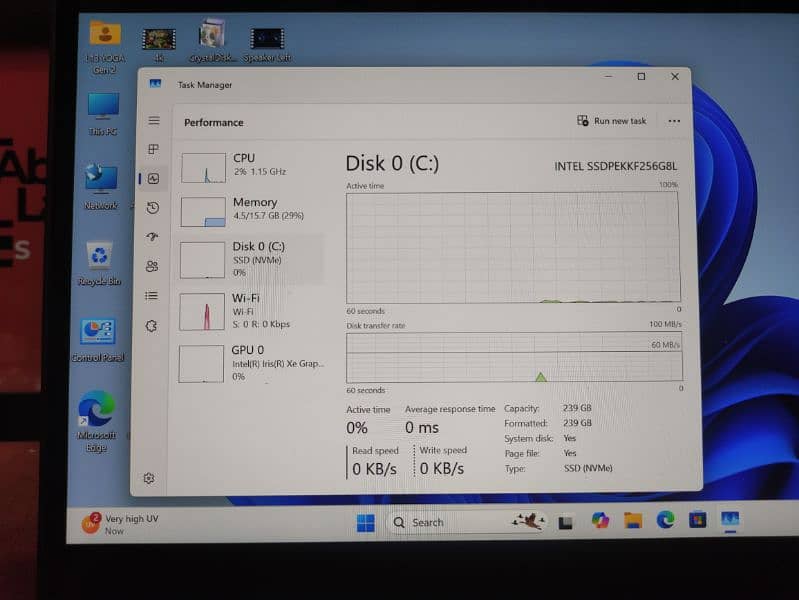The image size is (799, 600).
Task: Click the Capacity 239 GB value
Action: coord(577,408)
